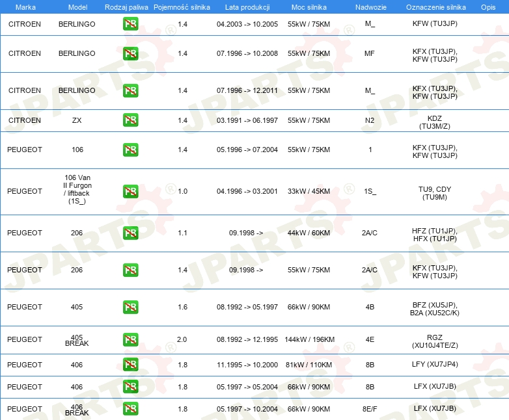The image size is (509, 420).
Task: Click petrol icon in 106 Van row
Action: [130, 191]
